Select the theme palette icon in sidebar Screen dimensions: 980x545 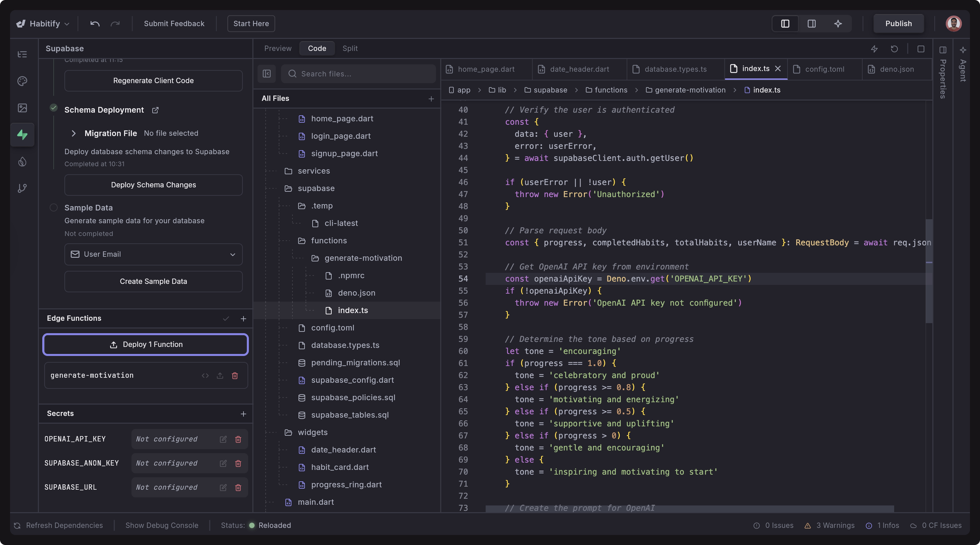click(x=22, y=81)
